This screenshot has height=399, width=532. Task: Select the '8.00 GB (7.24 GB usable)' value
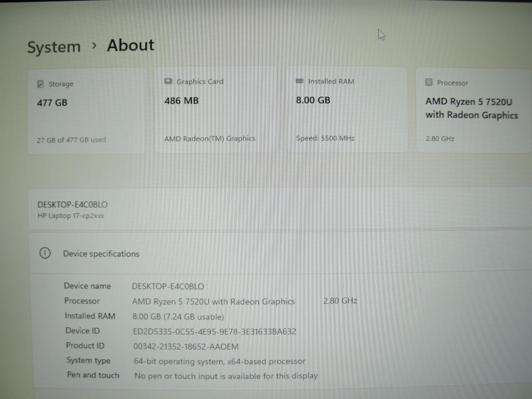coord(178,317)
